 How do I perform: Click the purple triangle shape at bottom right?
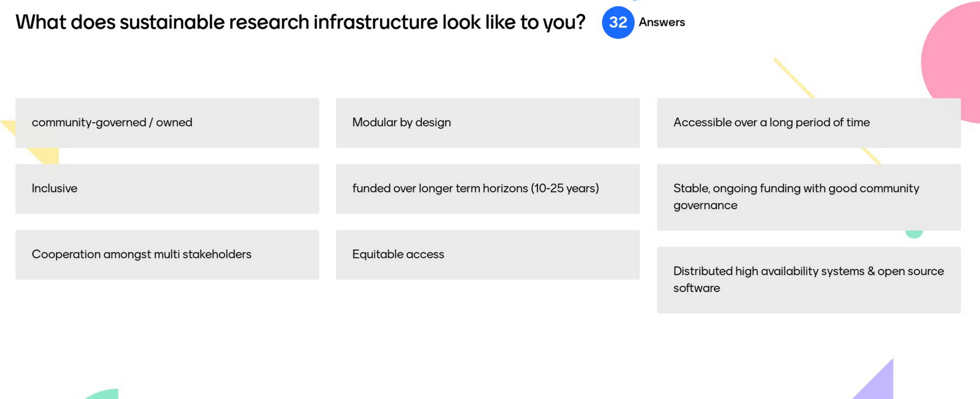(880, 384)
